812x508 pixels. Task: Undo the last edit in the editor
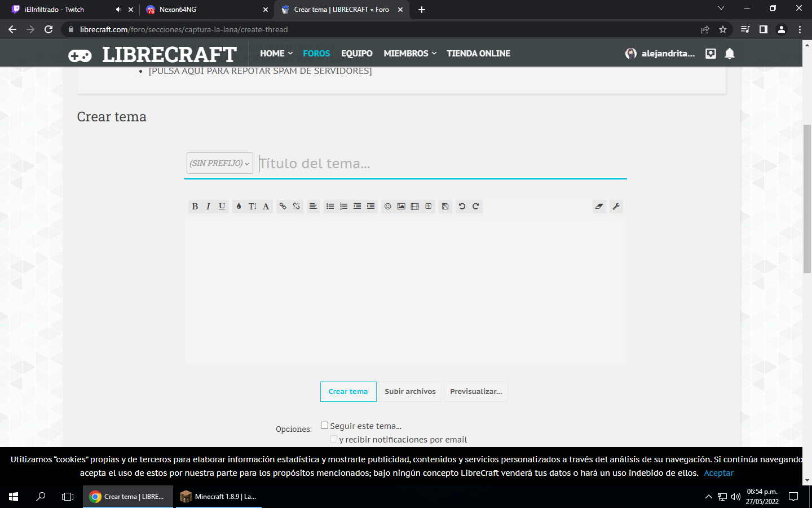(462, 207)
